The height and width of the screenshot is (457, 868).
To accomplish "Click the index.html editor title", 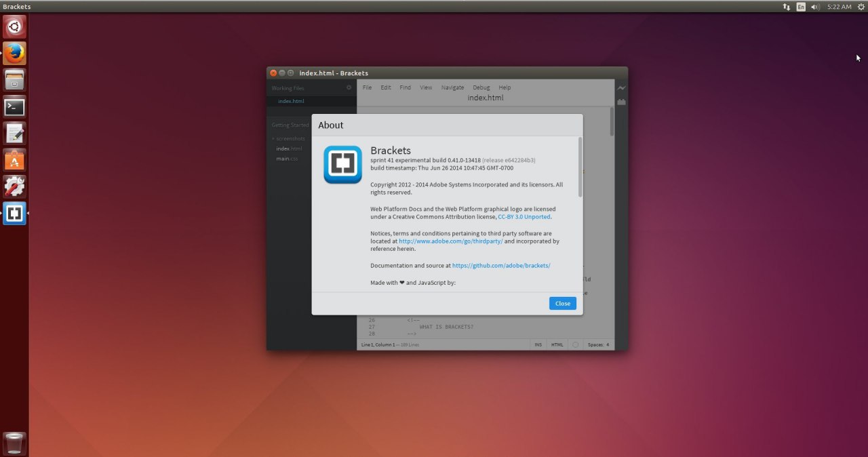I will coord(486,98).
